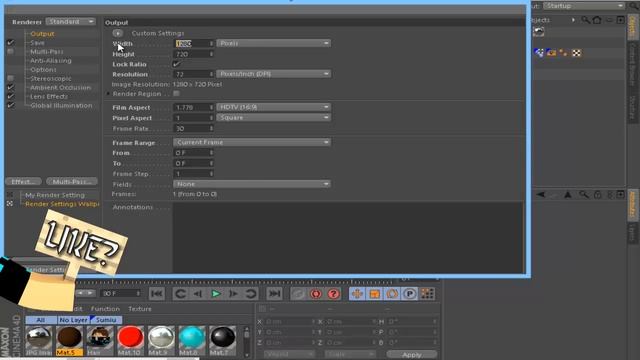Click the up arrow in the Attributes panel
The width and height of the screenshot is (640, 360).
pyautogui.click(x=568, y=195)
